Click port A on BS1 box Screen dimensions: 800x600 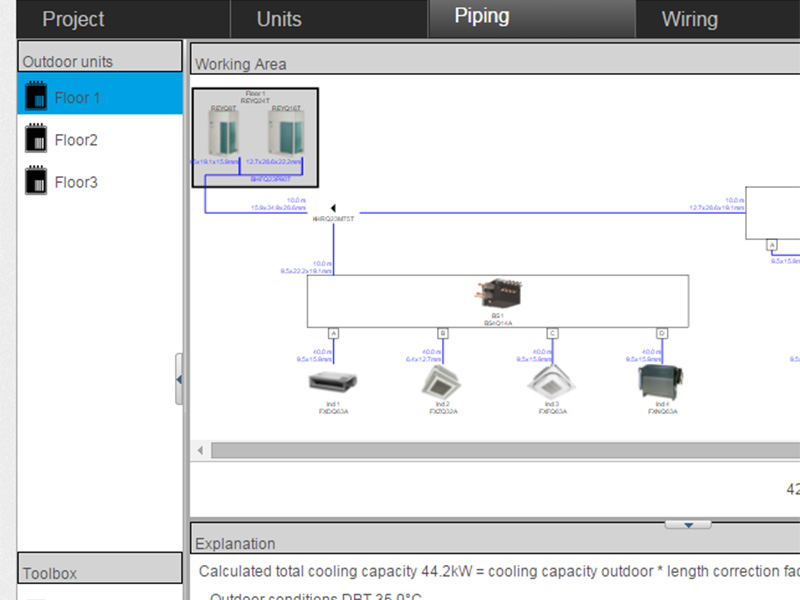click(x=333, y=333)
